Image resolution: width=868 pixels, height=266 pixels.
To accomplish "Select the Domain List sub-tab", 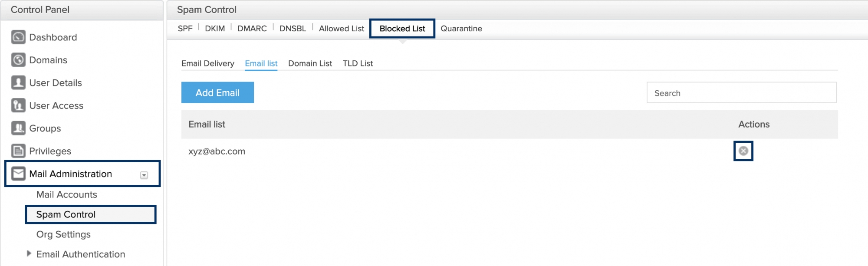I will (x=310, y=63).
